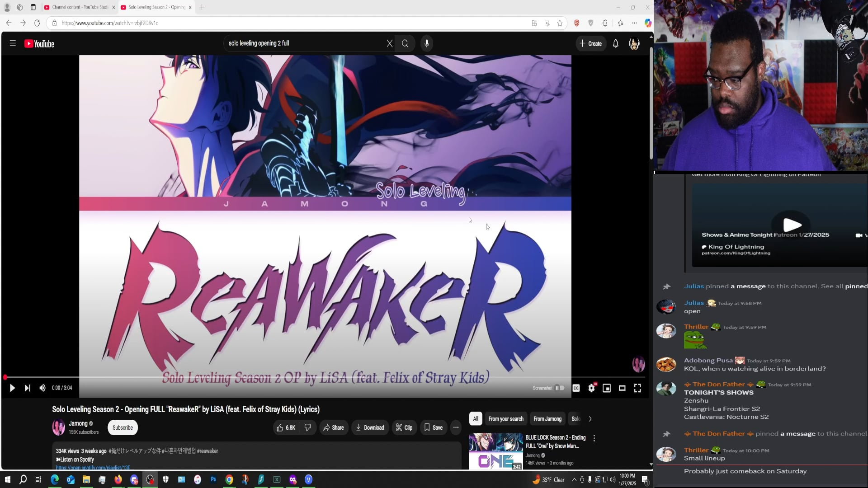Open the YouTube account avatar menu

(634, 43)
